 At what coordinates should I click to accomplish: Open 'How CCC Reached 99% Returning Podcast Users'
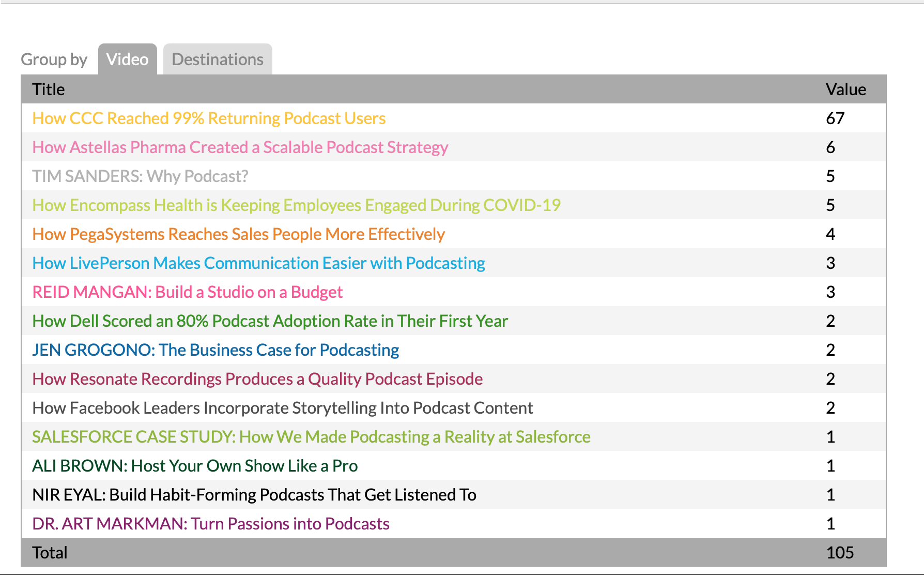point(209,118)
